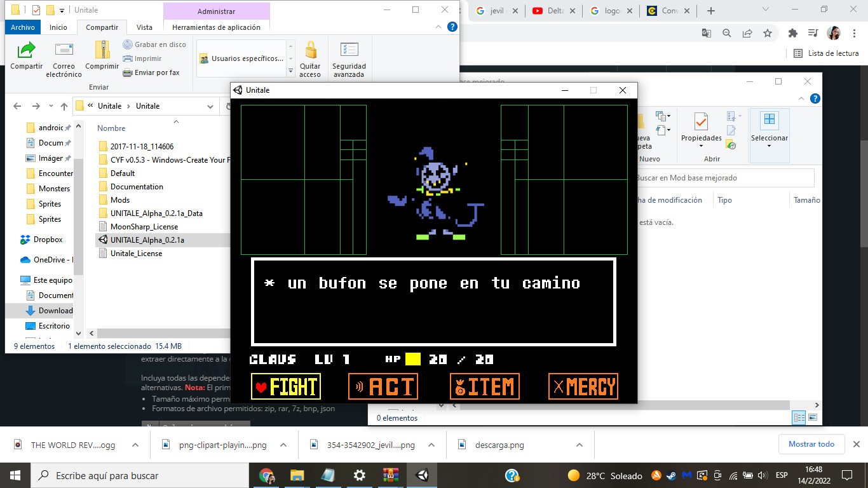
Task: Open options arrow for THE WORLD REV ogg download
Action: (135, 445)
